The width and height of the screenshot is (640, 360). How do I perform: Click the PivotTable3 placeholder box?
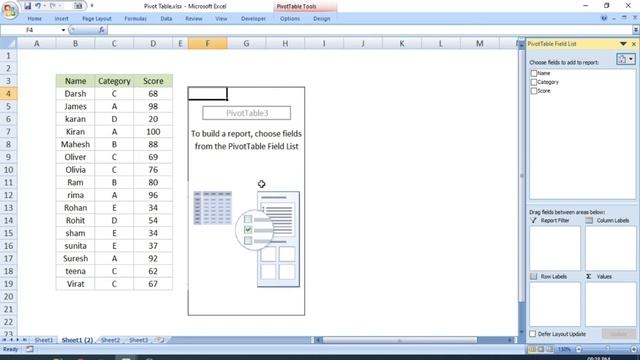click(x=247, y=113)
